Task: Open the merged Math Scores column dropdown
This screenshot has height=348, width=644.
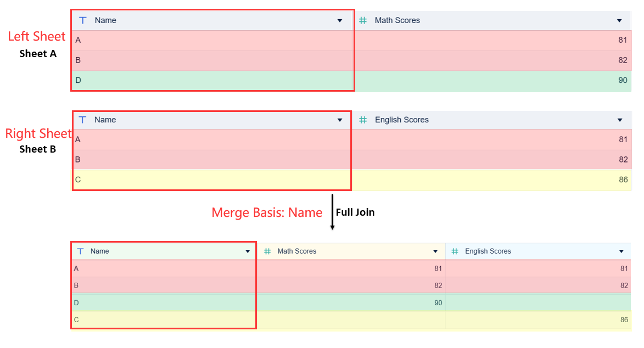Action: coord(436,251)
